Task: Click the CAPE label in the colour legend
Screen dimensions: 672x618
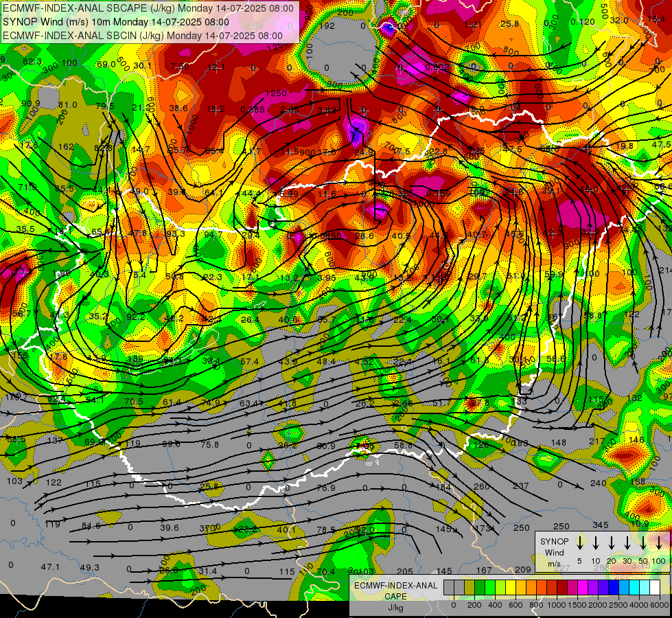Action: pos(395,596)
